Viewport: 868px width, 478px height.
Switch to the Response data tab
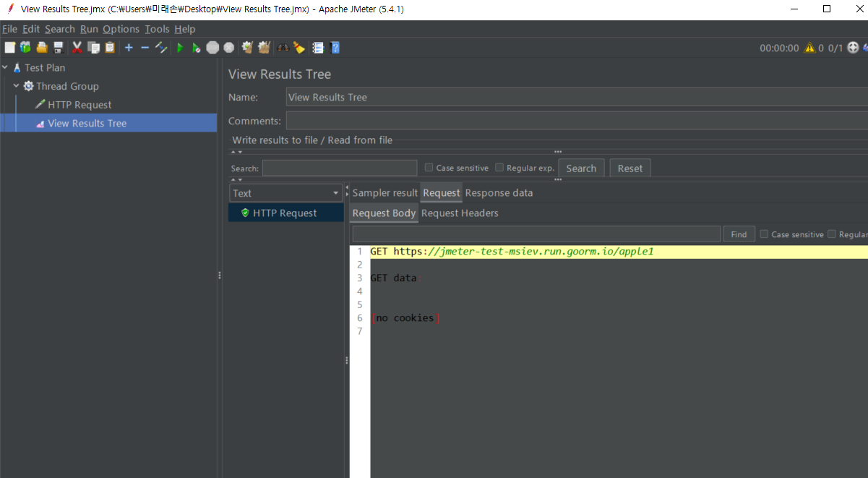pos(499,193)
